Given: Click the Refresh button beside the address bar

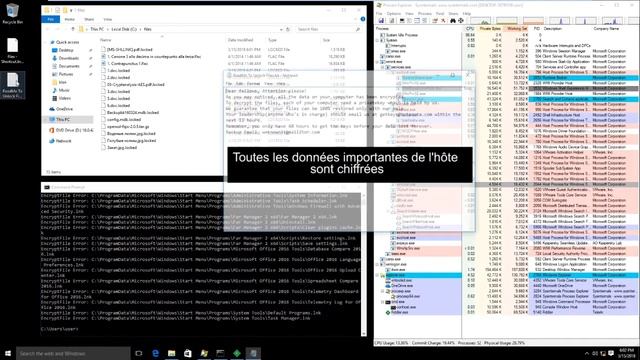Looking at the screenshot, I should pyautogui.click(x=288, y=29).
